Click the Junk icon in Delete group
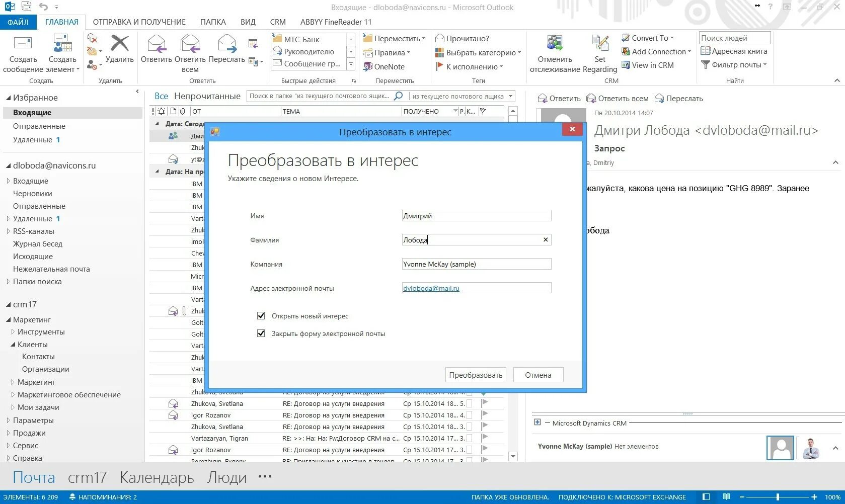 pyautogui.click(x=92, y=64)
